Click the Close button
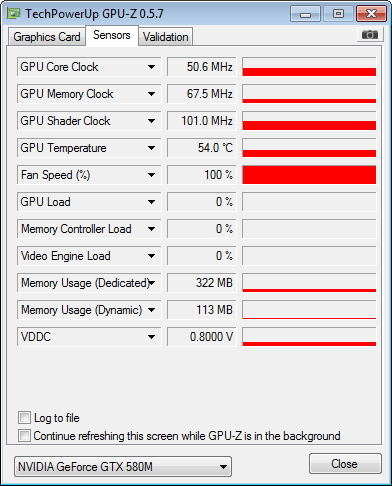392x486 pixels. pyautogui.click(x=345, y=464)
